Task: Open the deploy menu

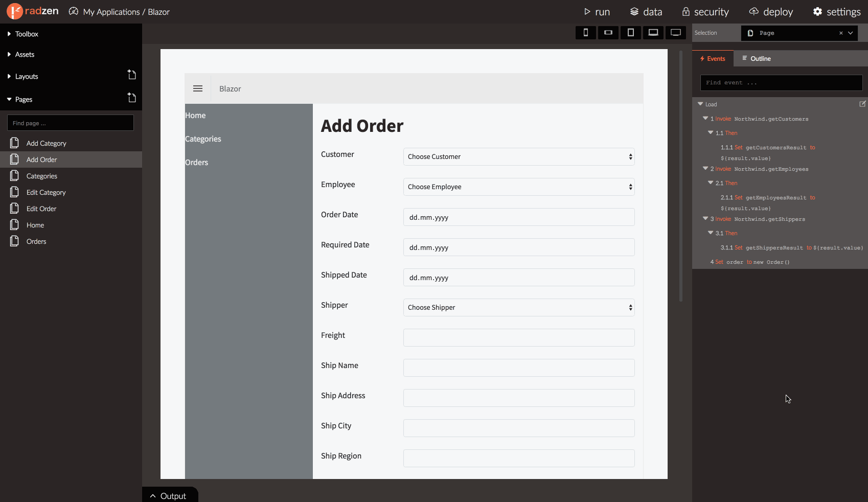Action: click(771, 12)
